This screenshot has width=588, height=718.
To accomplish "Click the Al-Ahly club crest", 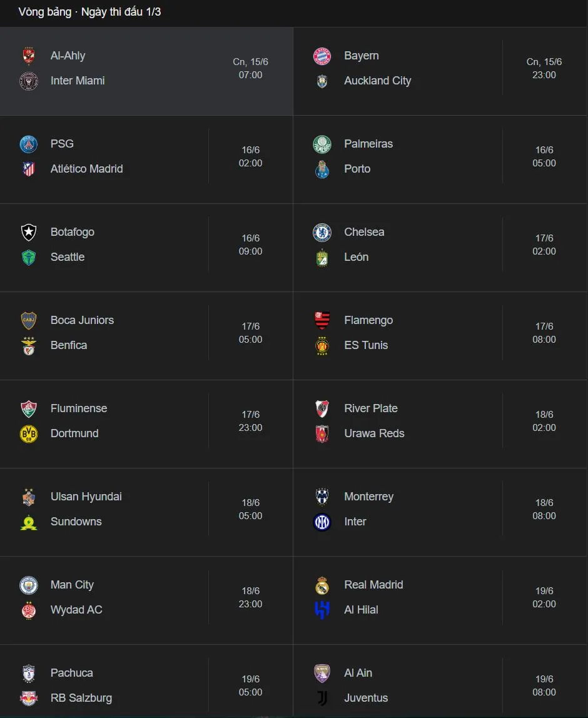I will [29, 56].
